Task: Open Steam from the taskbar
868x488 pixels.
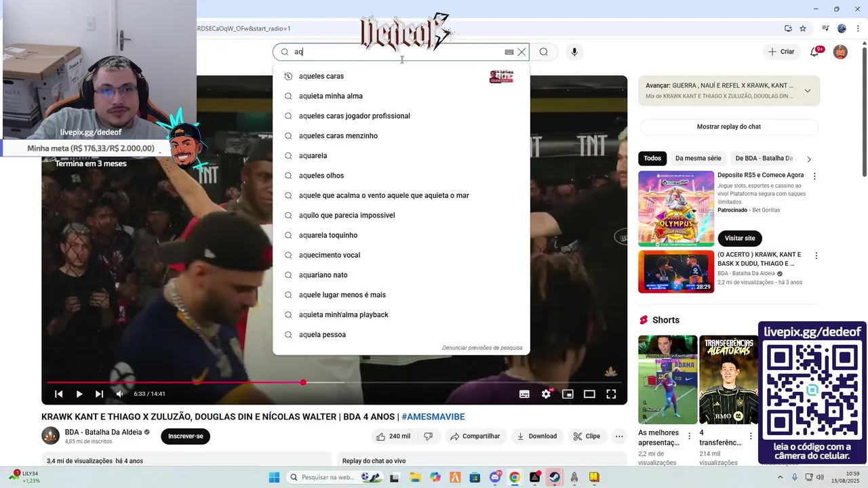Action: tap(555, 477)
